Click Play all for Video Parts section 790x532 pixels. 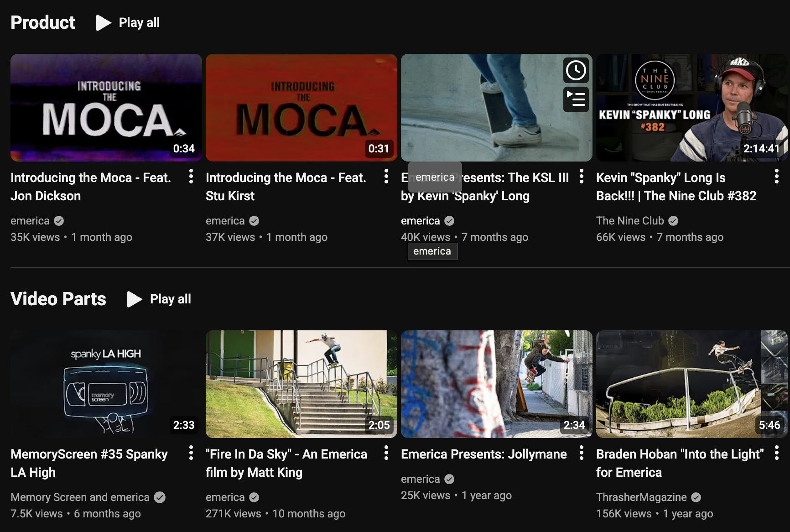pyautogui.click(x=159, y=299)
